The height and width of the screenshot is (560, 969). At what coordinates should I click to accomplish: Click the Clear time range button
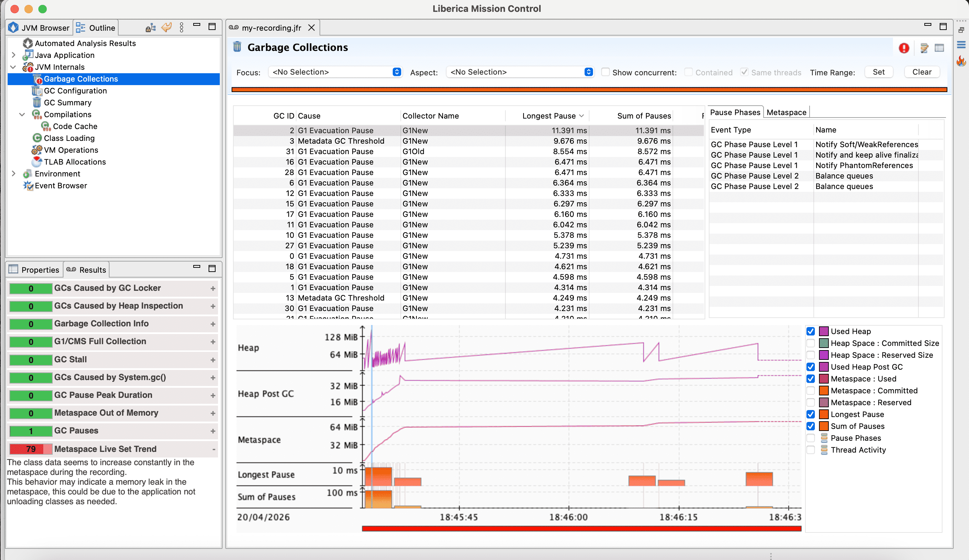pyautogui.click(x=922, y=72)
